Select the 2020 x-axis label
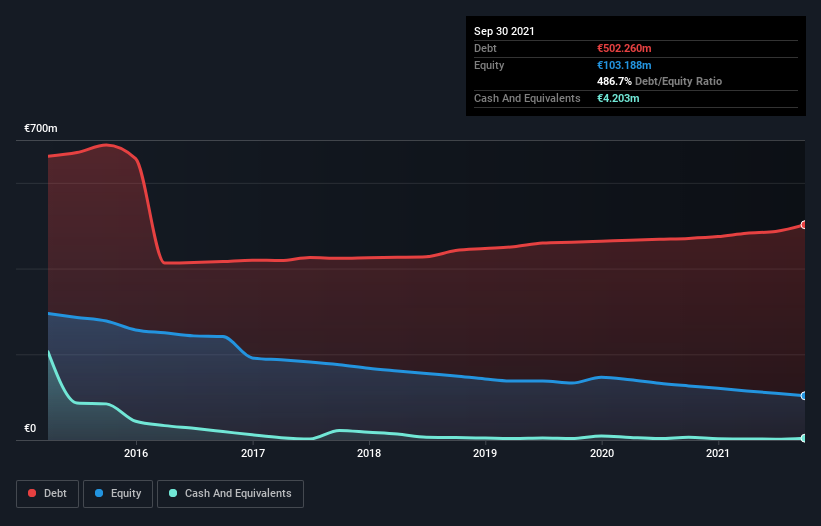 602,453
